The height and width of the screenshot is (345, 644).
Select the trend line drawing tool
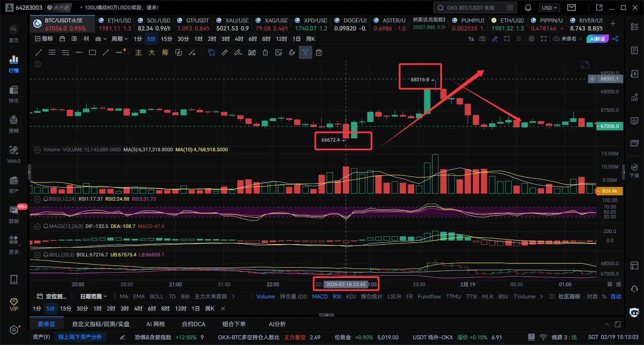(39, 53)
